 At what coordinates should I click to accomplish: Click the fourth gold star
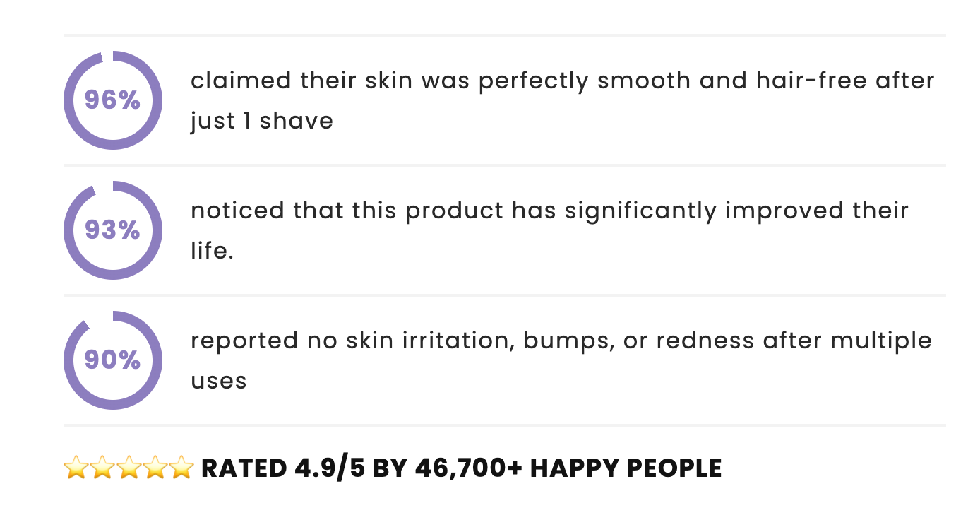click(x=155, y=468)
